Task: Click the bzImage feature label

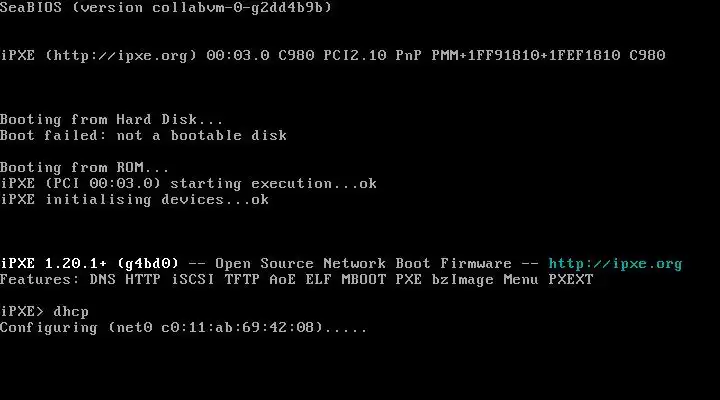Action: coord(462,280)
